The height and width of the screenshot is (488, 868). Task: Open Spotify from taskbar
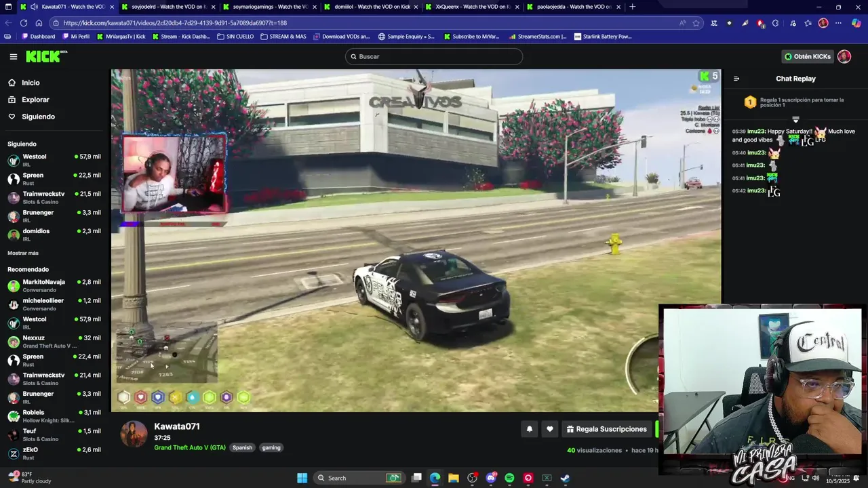[509, 478]
